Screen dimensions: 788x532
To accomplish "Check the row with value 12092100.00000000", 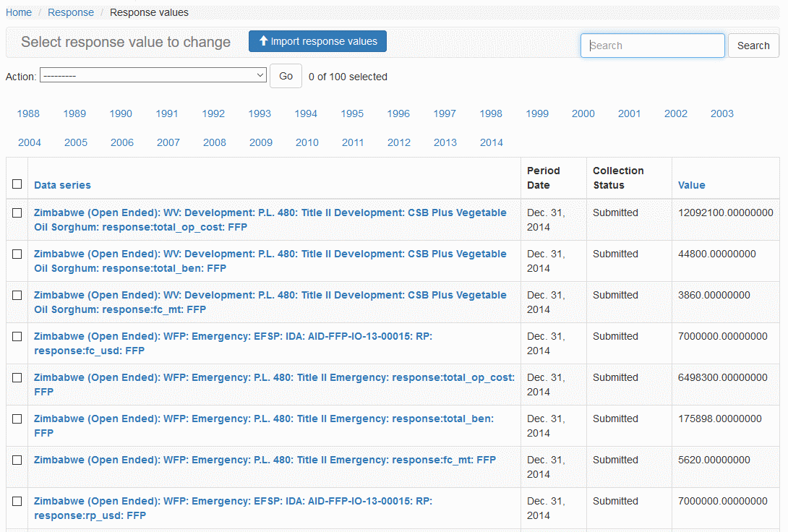I will coord(17,213).
